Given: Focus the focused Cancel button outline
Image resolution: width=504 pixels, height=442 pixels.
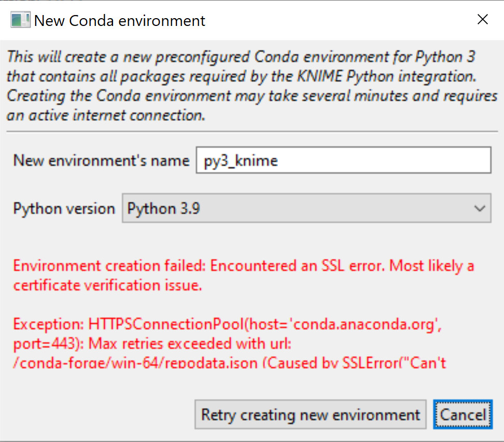Looking at the screenshot, I should pos(462,415).
